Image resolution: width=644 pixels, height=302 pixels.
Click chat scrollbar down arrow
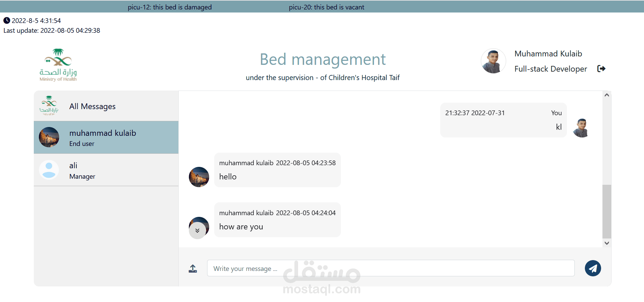click(607, 243)
